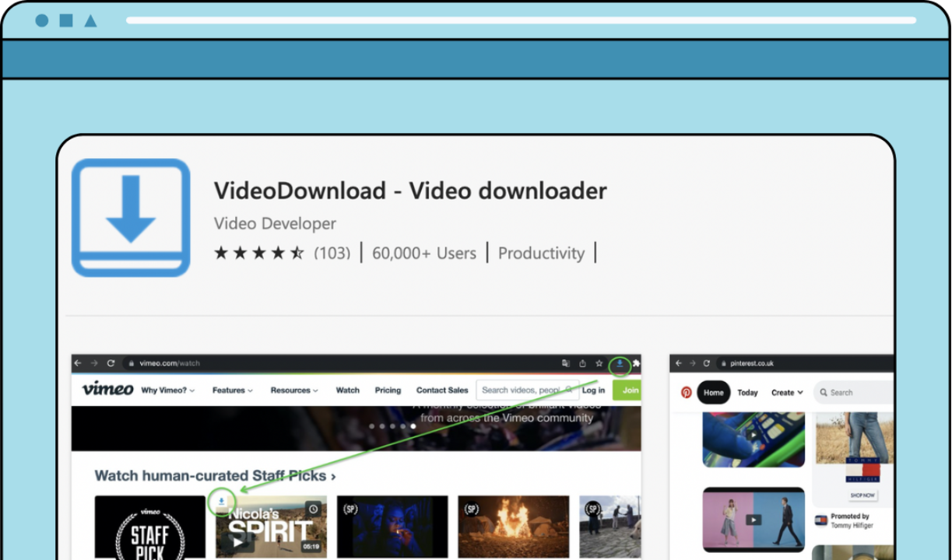Click the translate icon in the address bar
This screenshot has width=952, height=560.
click(x=566, y=362)
